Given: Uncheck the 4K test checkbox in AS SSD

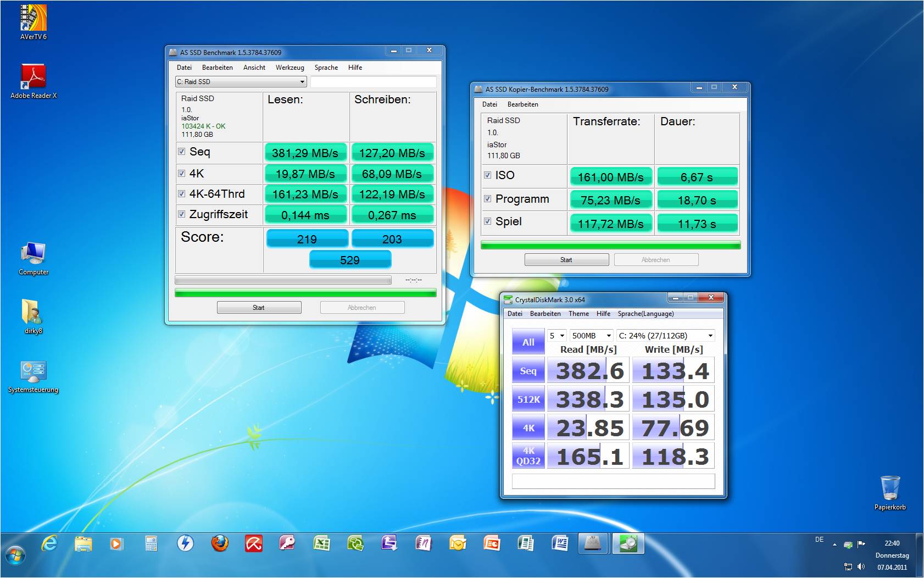Looking at the screenshot, I should click(181, 174).
